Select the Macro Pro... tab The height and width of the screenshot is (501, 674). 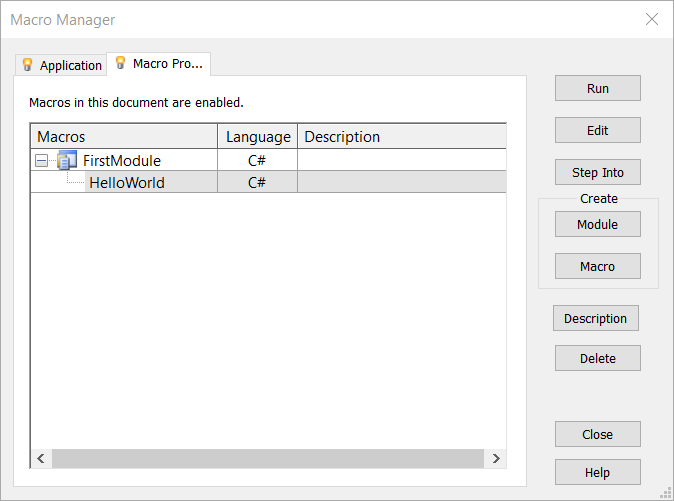pyautogui.click(x=159, y=64)
